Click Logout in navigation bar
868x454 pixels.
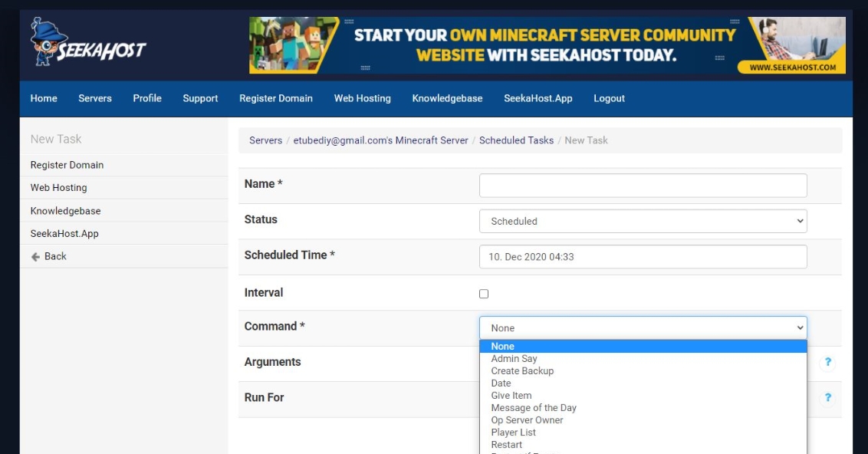click(x=609, y=99)
